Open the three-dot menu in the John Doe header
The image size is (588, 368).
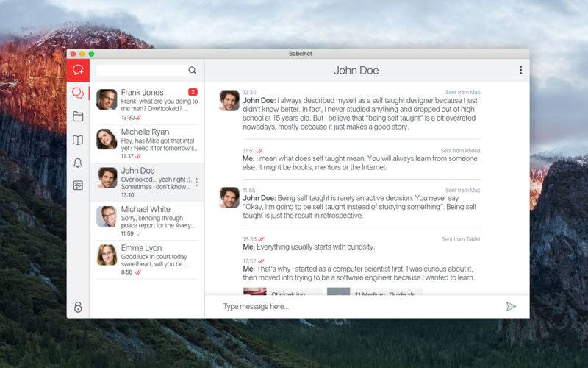tap(520, 70)
